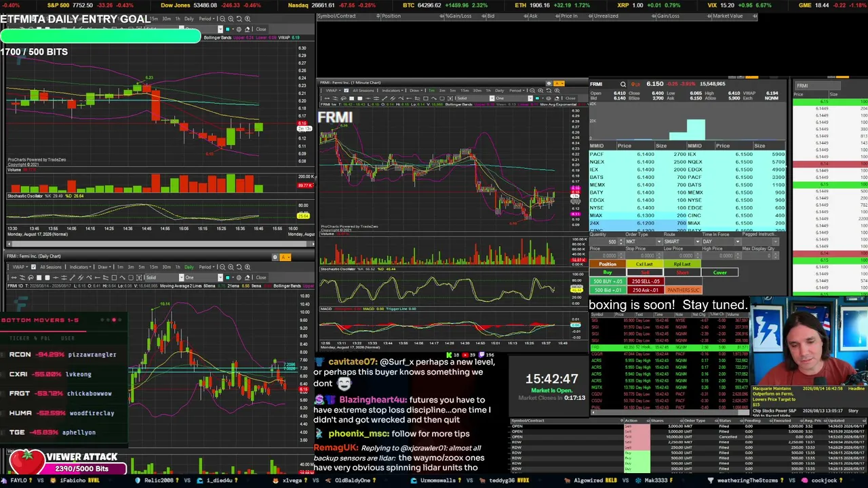
Task: Open the orange A dropdown on Daily Chart
Action: point(285,257)
